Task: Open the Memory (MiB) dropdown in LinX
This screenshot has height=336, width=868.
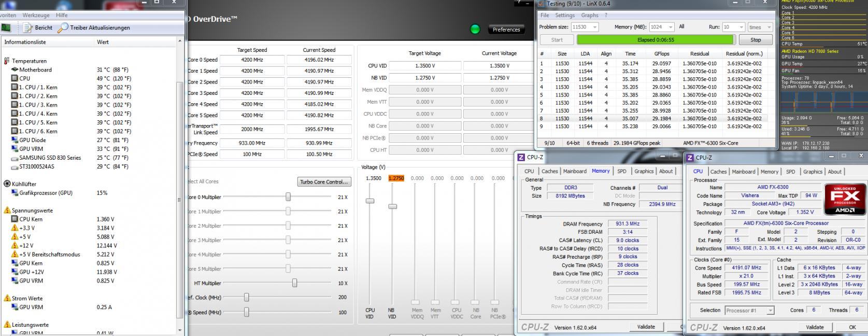Action: (x=670, y=27)
